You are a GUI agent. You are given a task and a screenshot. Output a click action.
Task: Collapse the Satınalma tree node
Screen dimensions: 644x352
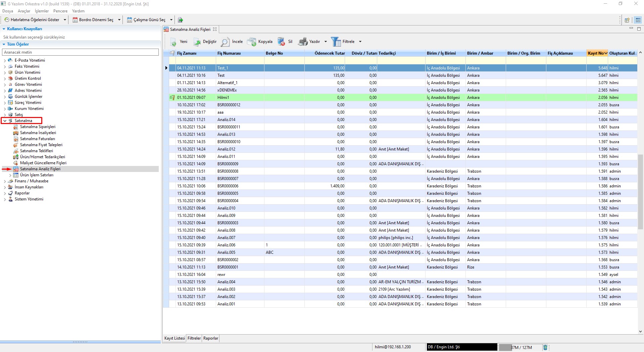coord(5,121)
